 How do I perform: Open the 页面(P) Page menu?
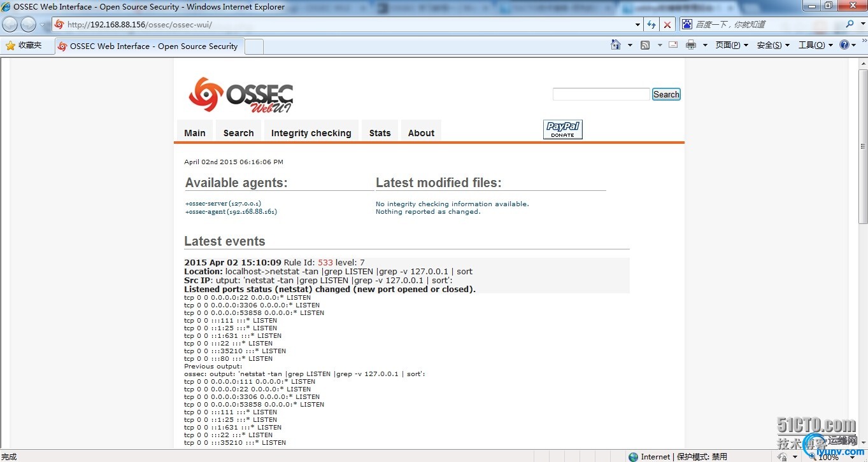coord(732,45)
